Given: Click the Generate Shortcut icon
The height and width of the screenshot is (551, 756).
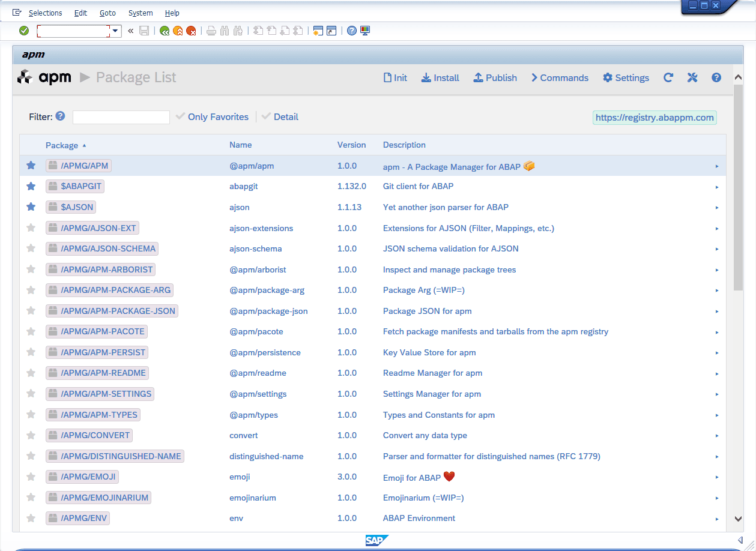Looking at the screenshot, I should click(x=331, y=31).
